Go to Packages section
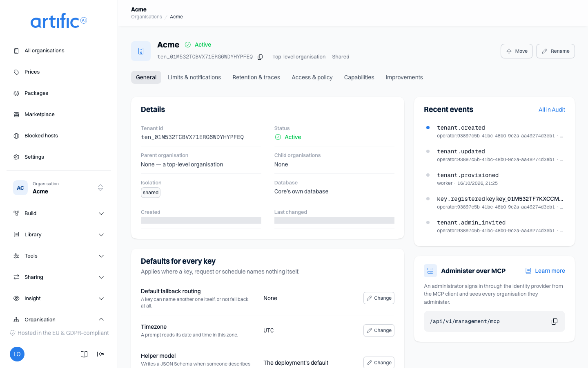This screenshot has width=588, height=368. coord(59,93)
